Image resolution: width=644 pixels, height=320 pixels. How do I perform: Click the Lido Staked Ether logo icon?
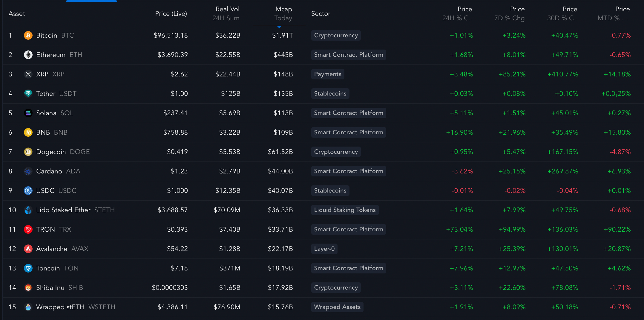pos(28,210)
